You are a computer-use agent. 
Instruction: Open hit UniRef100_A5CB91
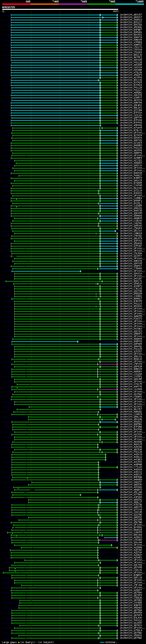[131, 27]
